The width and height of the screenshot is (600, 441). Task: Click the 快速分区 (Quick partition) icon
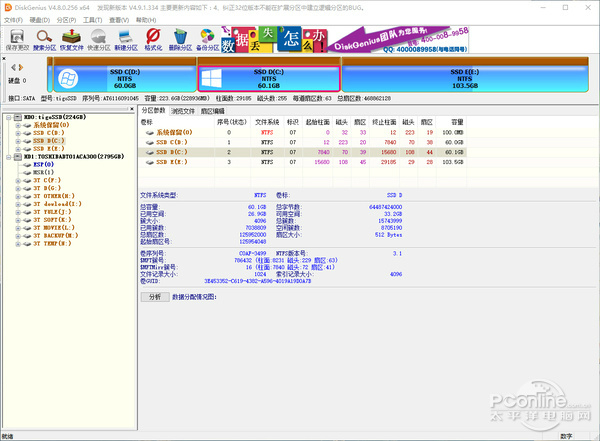click(99, 40)
